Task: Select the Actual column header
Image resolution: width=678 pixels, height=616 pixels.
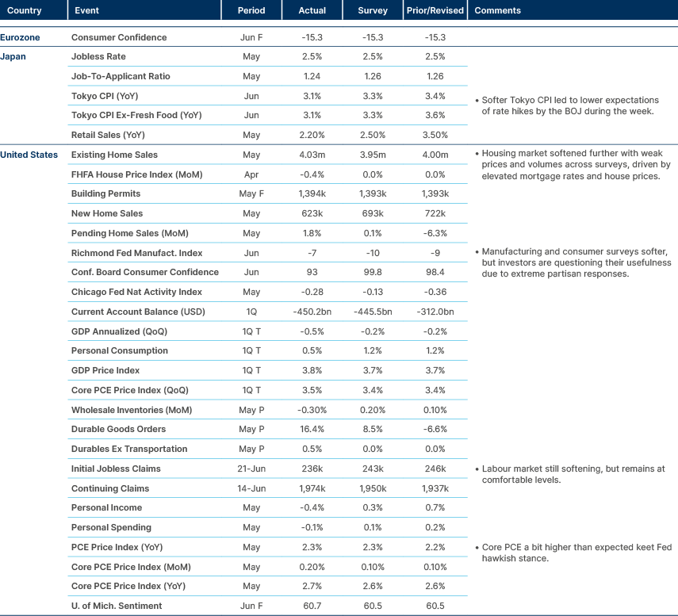Action: (312, 10)
